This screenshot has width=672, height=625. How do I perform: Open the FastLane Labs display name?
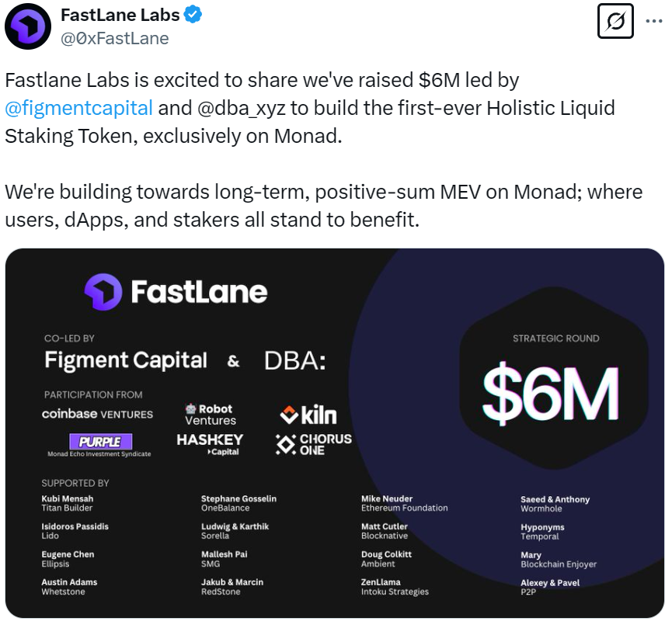point(120,15)
